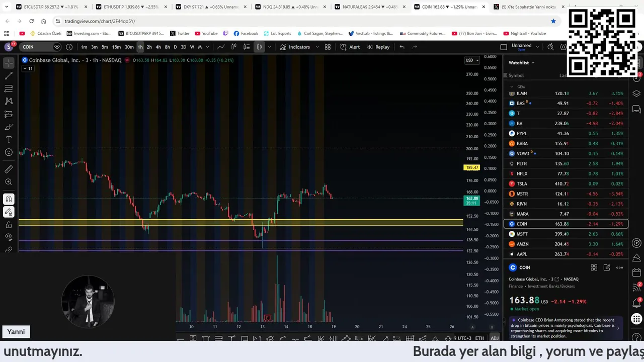The width and height of the screenshot is (644, 362).
Task: Switch to the BTCUSDT.P browser tab
Action: click(50, 7)
